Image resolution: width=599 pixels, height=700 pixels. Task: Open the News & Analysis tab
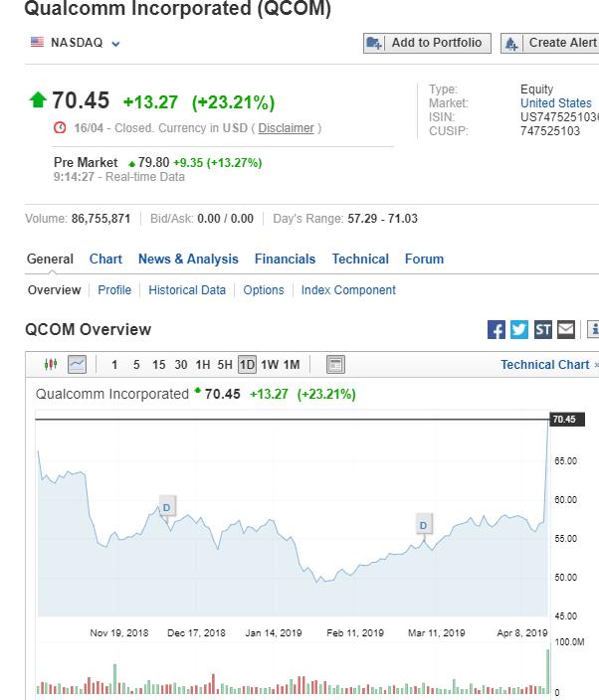click(x=188, y=259)
